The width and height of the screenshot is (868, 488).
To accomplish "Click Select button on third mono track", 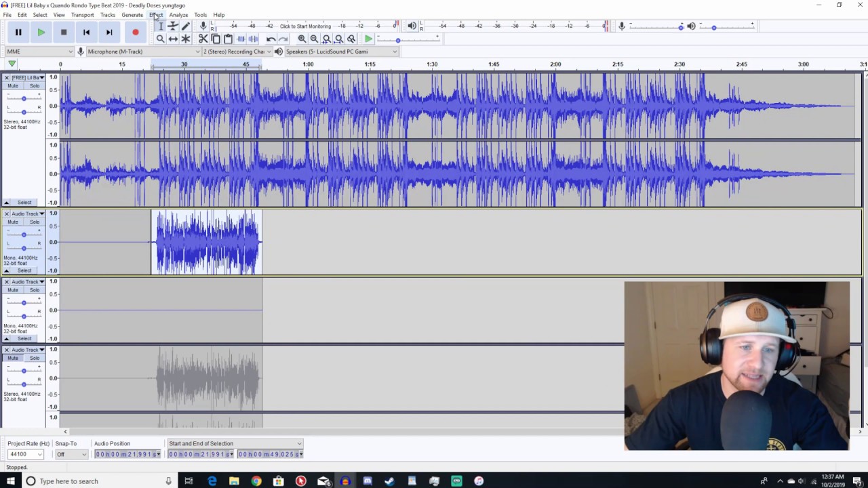I will (24, 338).
